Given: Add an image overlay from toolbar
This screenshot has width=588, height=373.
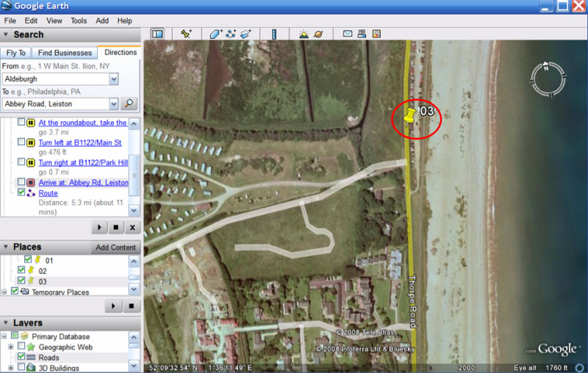Looking at the screenshot, I should point(245,34).
